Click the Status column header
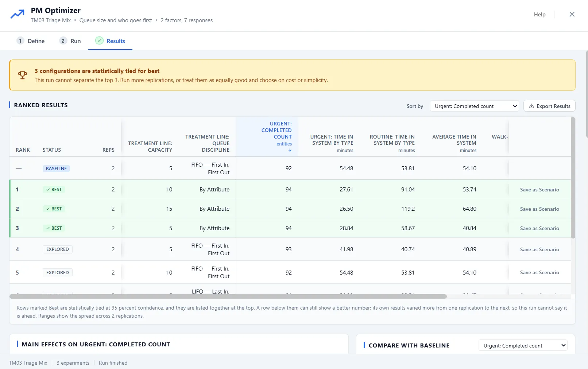The height and width of the screenshot is (369, 588). [x=52, y=150]
